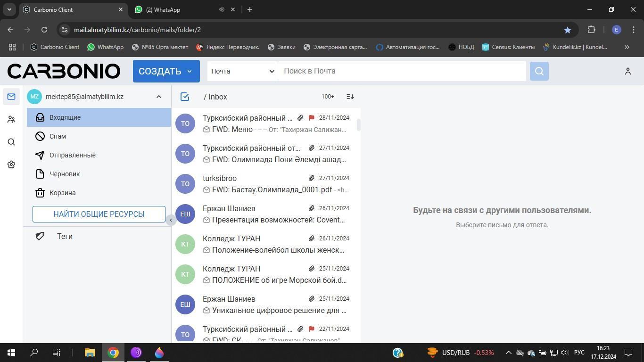This screenshot has width=644, height=362.
Task: Open the Settings gear in the sidebar
Action: 11,165
